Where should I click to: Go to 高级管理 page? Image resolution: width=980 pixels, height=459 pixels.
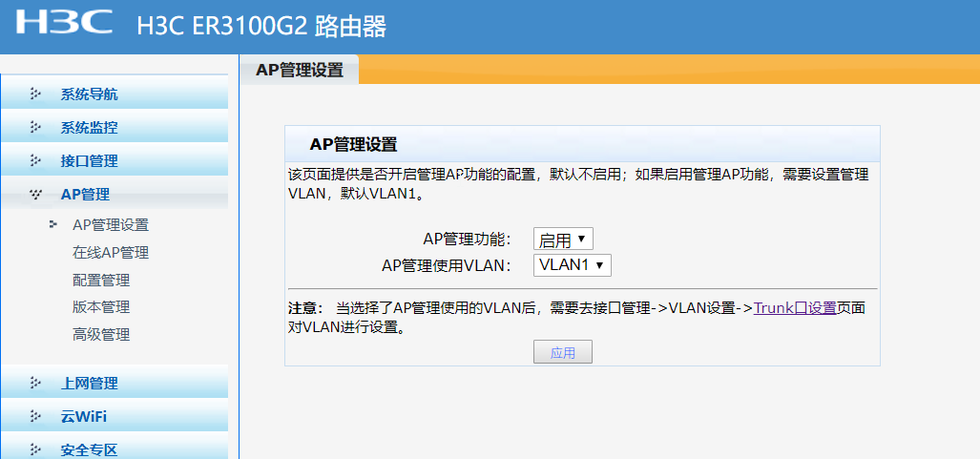[x=101, y=335]
